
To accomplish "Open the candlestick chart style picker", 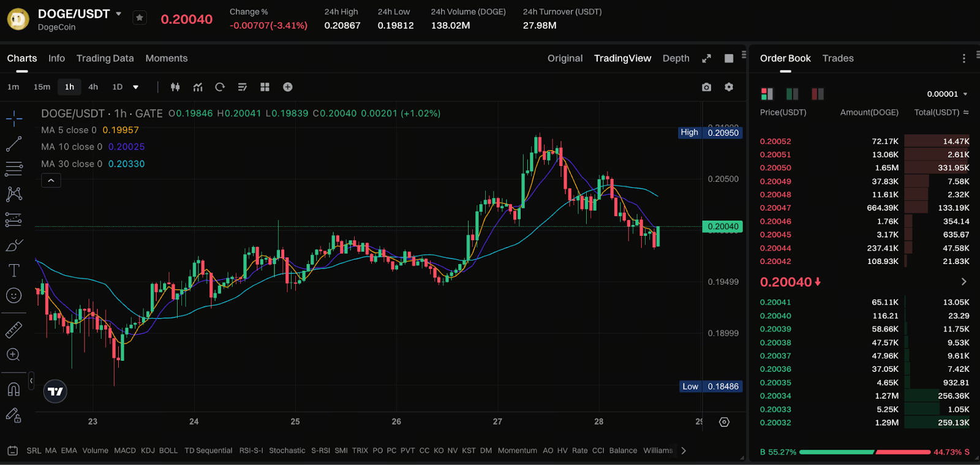I will (x=175, y=87).
